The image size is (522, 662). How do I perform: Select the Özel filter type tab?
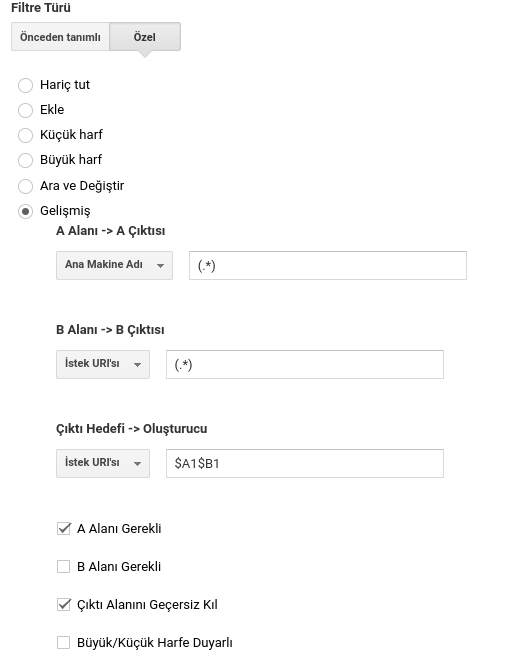[145, 37]
